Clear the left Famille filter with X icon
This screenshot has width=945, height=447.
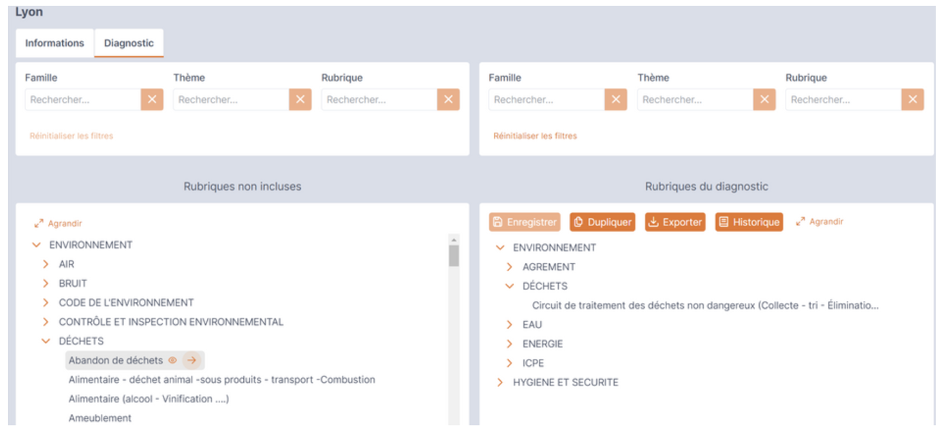point(152,100)
